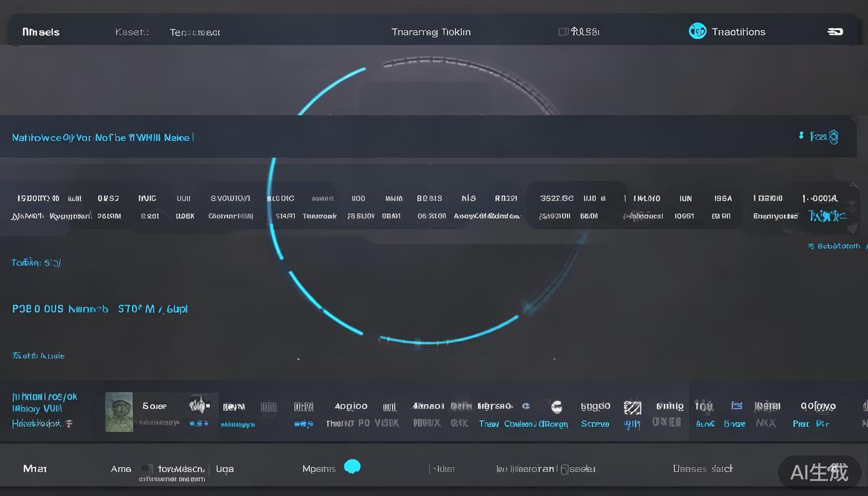Image resolution: width=868 pixels, height=496 pixels.
Task: Click the cyan circular icon beside Traotitions
Action: coord(697,31)
